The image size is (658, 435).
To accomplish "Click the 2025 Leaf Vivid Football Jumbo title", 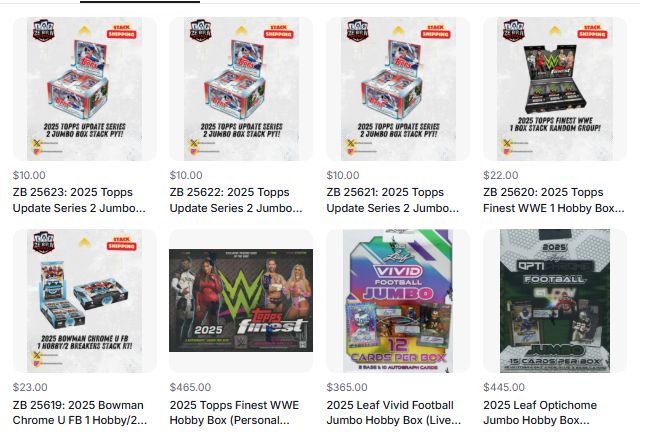I will (x=394, y=412).
